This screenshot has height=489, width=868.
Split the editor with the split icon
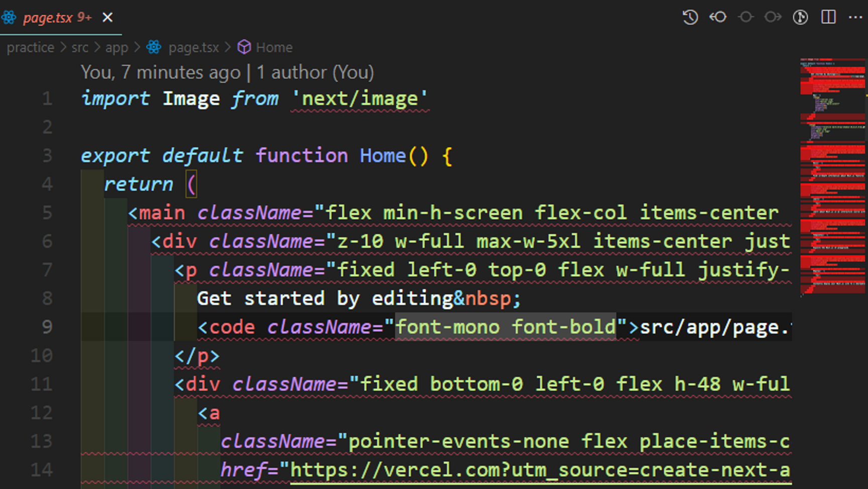point(828,17)
